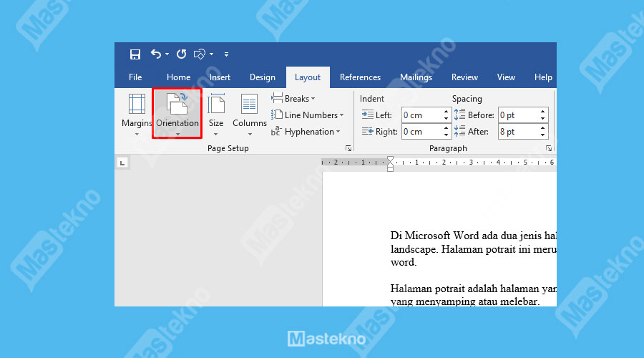This screenshot has height=358, width=644.
Task: Decrease the Left indent value
Action: click(x=446, y=119)
